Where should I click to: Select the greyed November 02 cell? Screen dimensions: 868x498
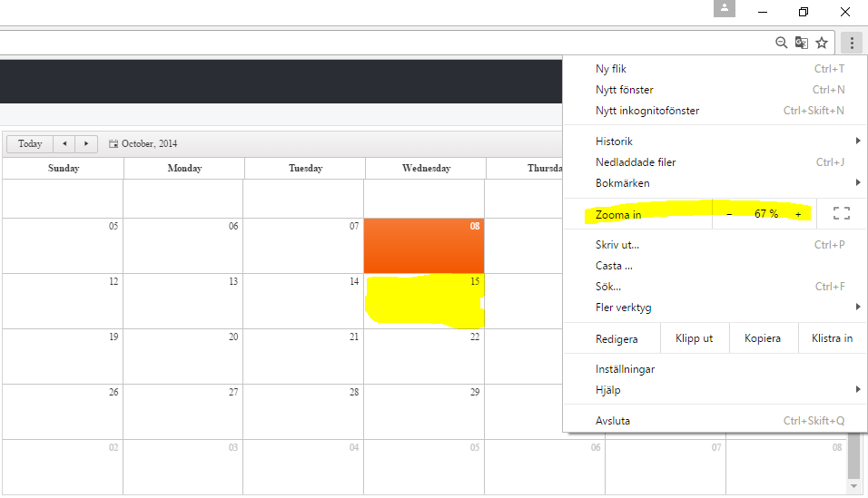[63, 467]
